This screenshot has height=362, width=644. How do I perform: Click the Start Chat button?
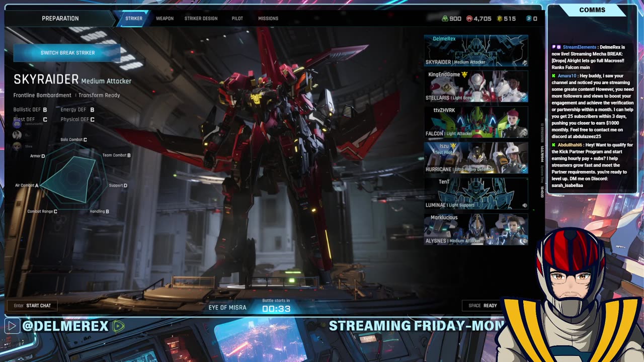[32, 305]
